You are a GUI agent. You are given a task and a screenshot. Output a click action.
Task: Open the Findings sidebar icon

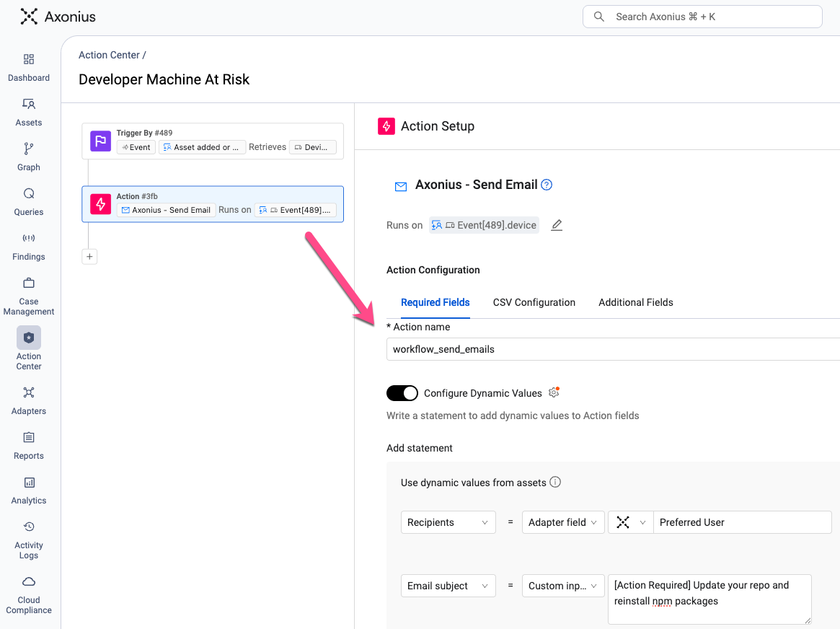(x=29, y=238)
